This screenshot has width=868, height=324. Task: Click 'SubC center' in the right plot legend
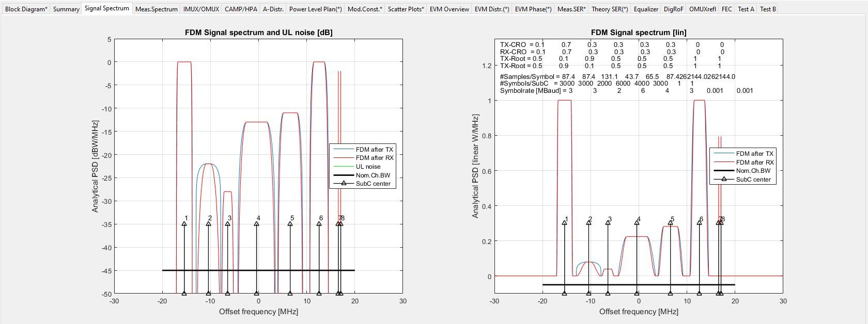[754, 180]
